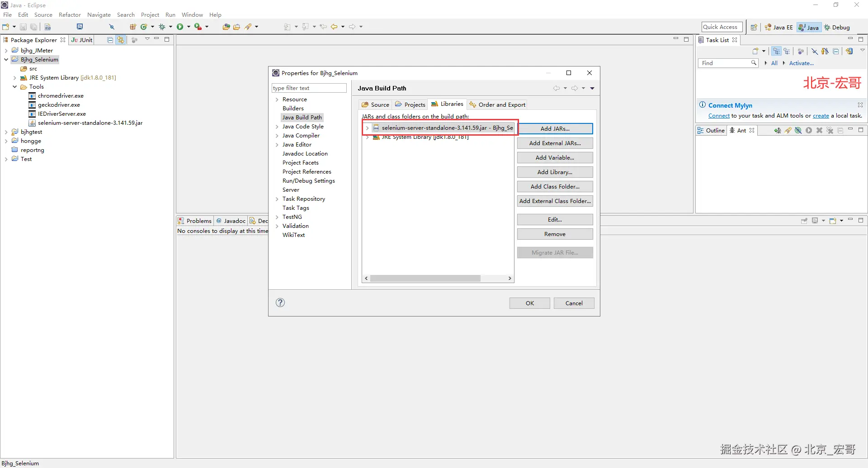This screenshot has height=468, width=868.
Task: Open the Properties dialog view menu dropdown
Action: pyautogui.click(x=592, y=88)
